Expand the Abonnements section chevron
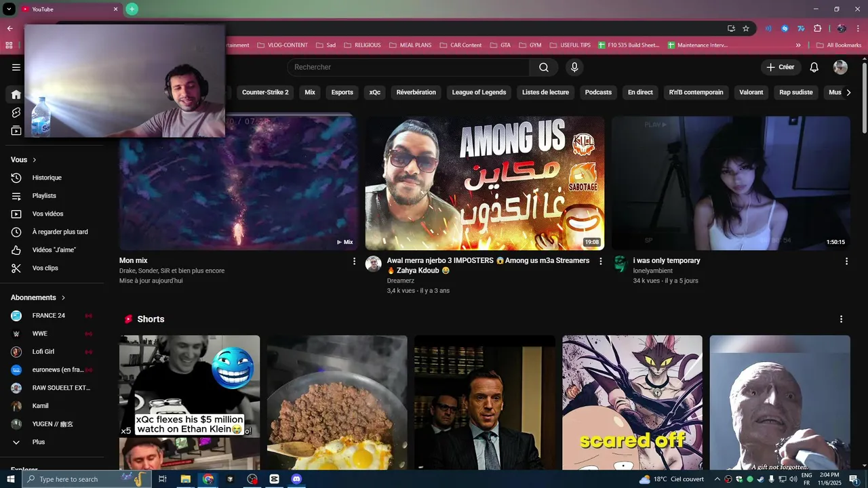The image size is (868, 488). (64, 298)
